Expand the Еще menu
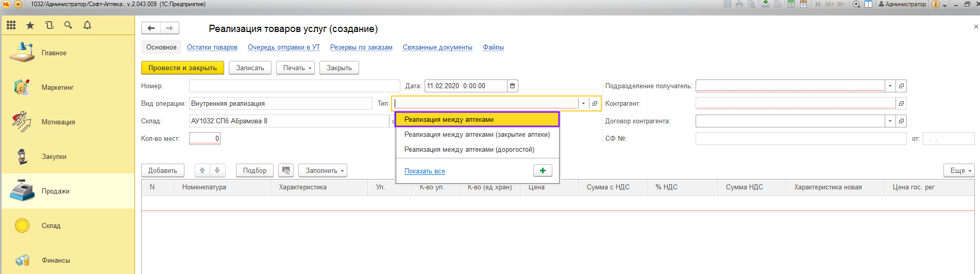Image resolution: width=980 pixels, height=274 pixels. coord(959,170)
